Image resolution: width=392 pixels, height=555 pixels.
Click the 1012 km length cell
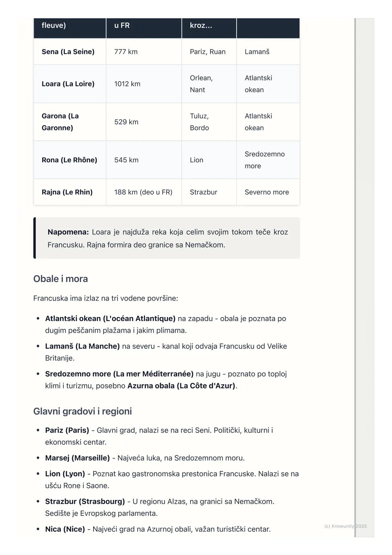(x=127, y=84)
